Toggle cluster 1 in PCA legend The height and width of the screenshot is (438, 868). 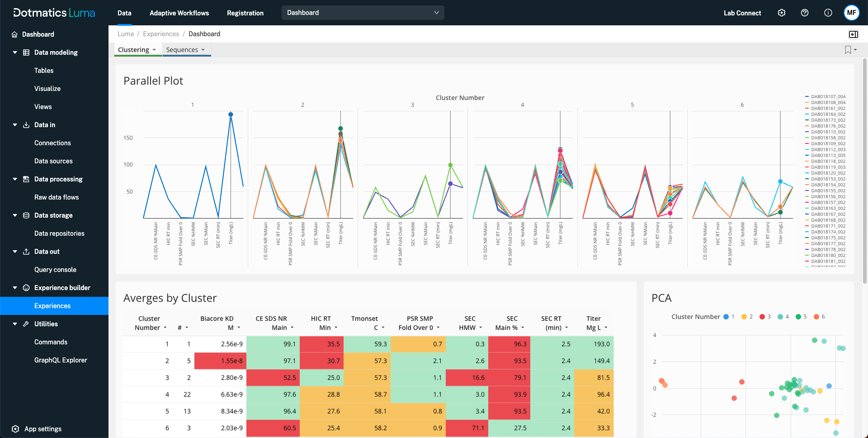click(x=729, y=317)
